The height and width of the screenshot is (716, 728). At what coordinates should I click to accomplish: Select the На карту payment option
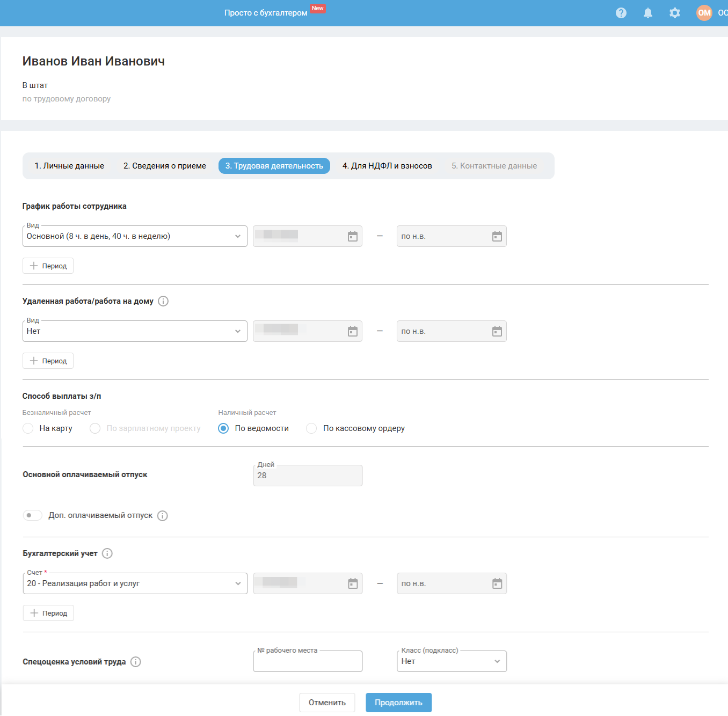[x=28, y=428]
